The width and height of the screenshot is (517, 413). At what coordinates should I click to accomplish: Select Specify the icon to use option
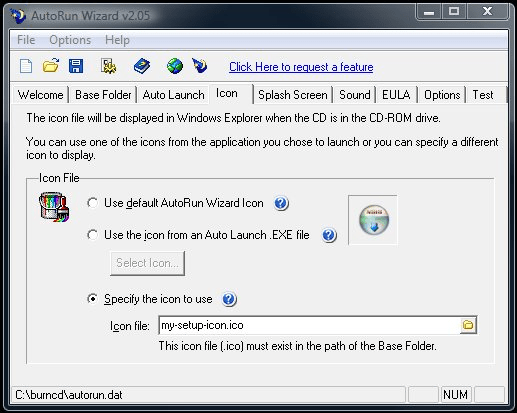150,299
